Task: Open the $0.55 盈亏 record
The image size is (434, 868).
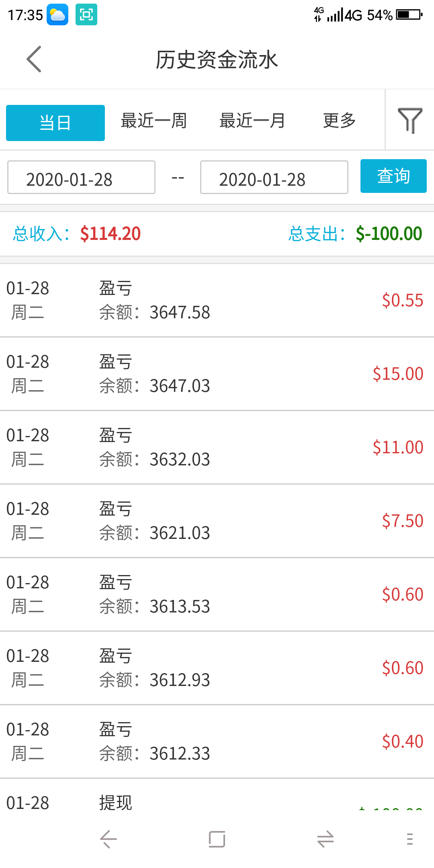Action: pos(217,300)
